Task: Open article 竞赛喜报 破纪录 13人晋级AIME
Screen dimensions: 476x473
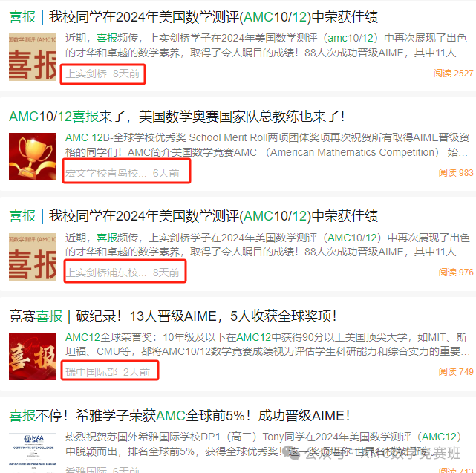Action: pos(173,316)
